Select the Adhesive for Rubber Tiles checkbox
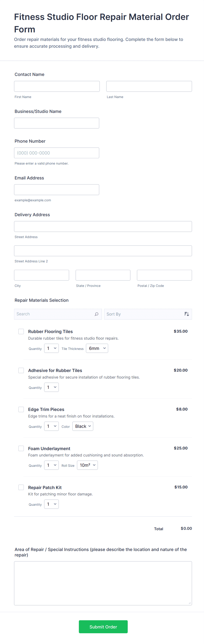 [x=21, y=370]
